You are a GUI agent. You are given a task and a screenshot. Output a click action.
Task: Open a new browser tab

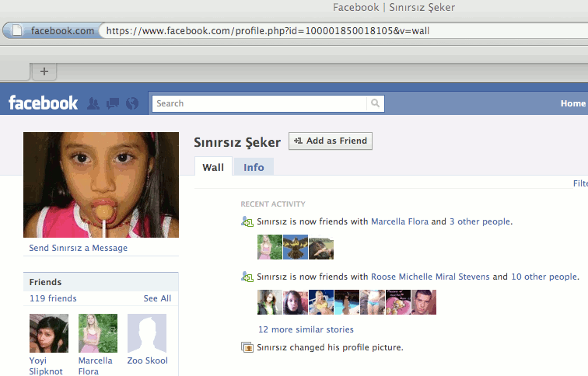44,71
